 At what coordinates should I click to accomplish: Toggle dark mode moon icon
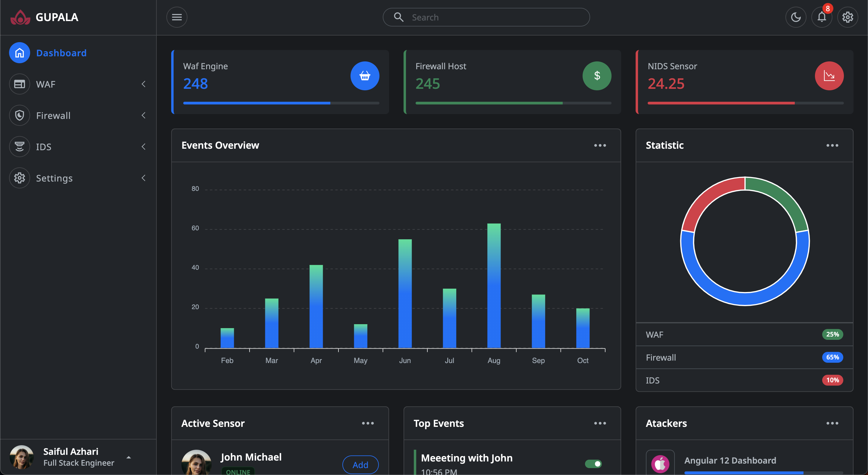click(796, 17)
